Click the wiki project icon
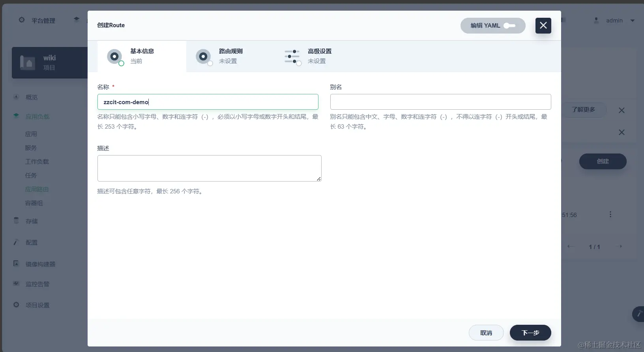 point(28,62)
